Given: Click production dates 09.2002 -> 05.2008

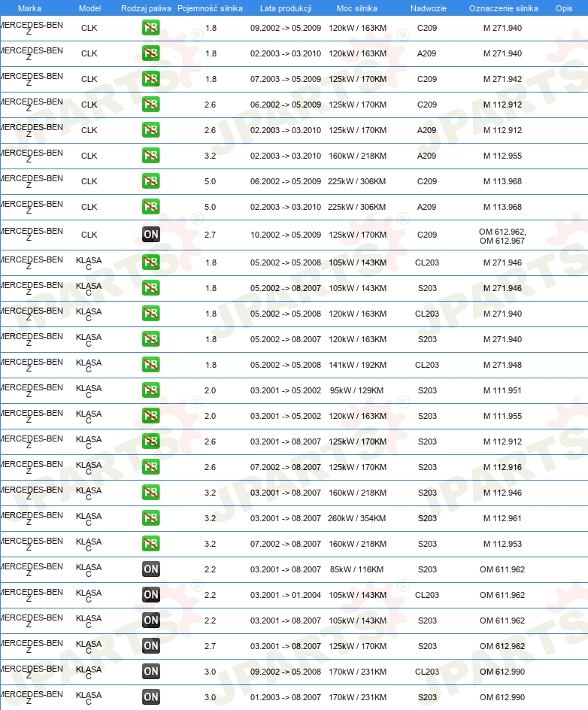Looking at the screenshot, I should [x=286, y=672].
